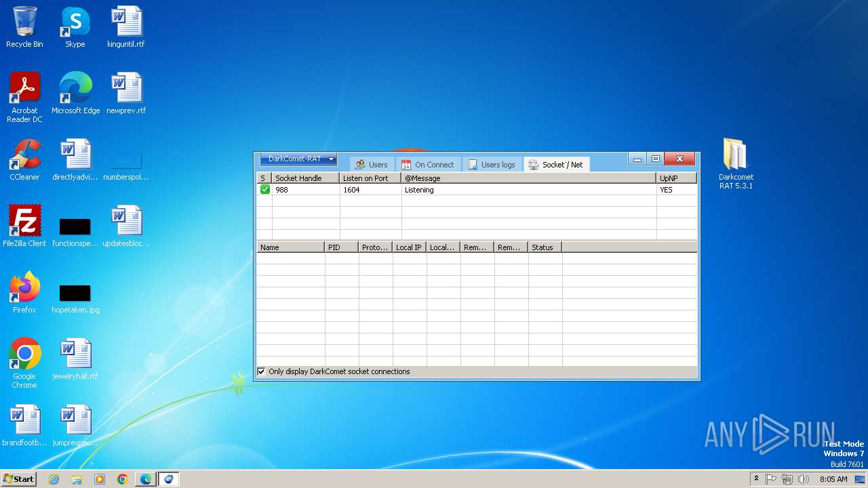This screenshot has height=488, width=868.
Task: Click the UPnP YES value
Action: [677, 190]
